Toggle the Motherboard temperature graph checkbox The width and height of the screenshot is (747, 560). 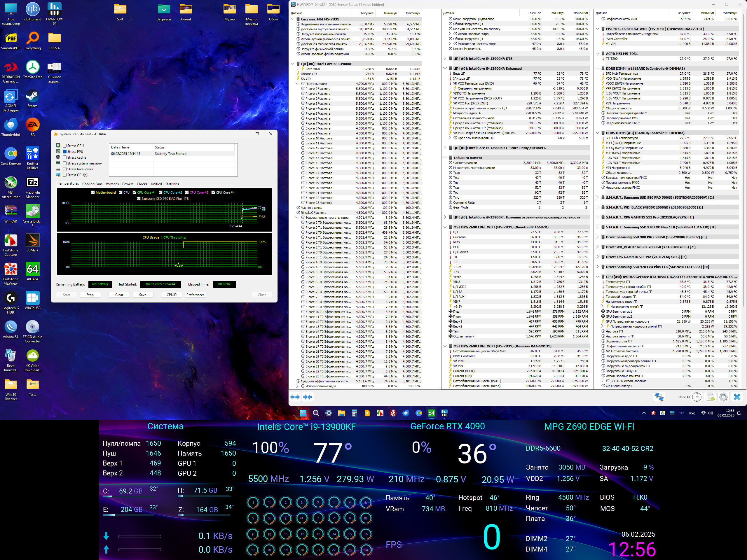(x=93, y=192)
